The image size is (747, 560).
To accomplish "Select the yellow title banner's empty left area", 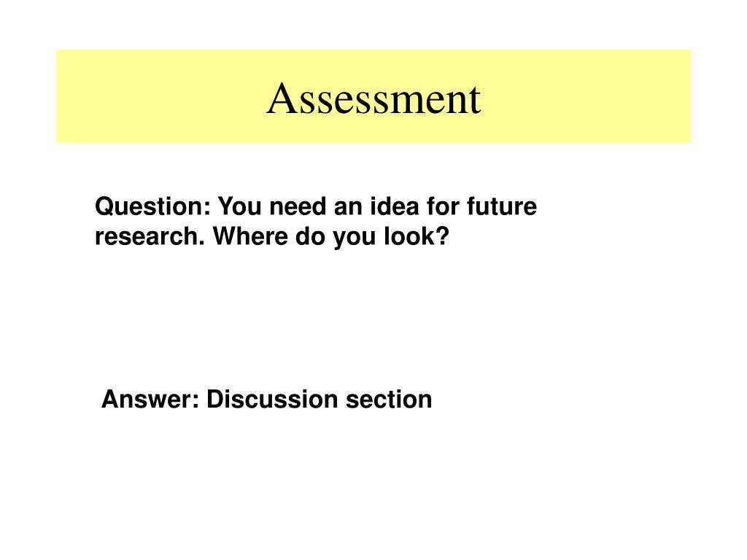I will click(158, 96).
